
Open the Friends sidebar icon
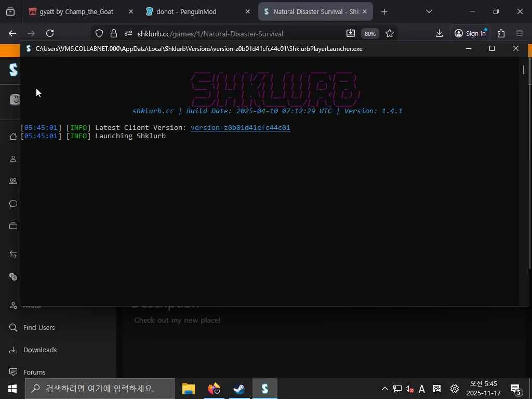(x=13, y=181)
